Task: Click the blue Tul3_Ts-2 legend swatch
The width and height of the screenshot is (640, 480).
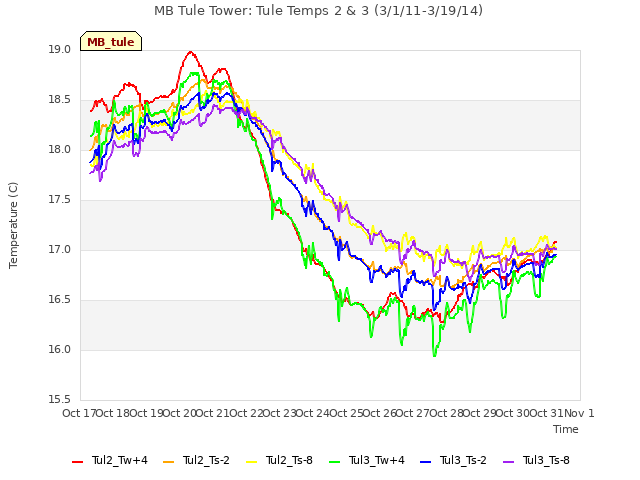Action: [x=426, y=462]
